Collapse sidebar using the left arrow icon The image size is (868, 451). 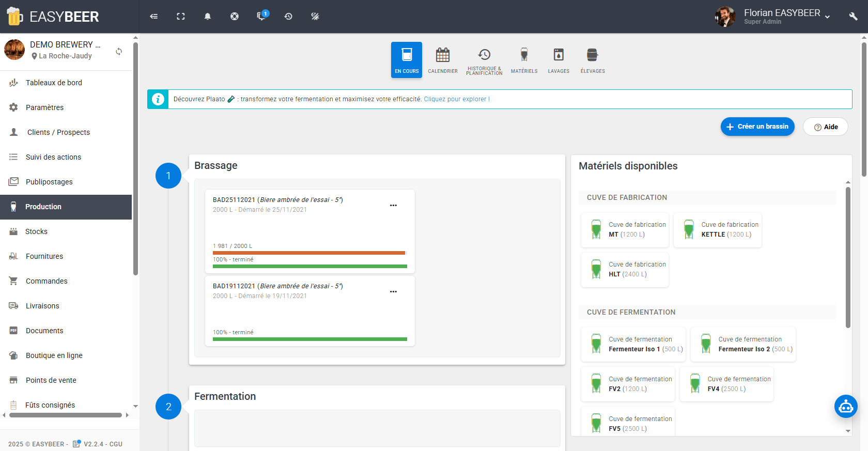pos(154,17)
